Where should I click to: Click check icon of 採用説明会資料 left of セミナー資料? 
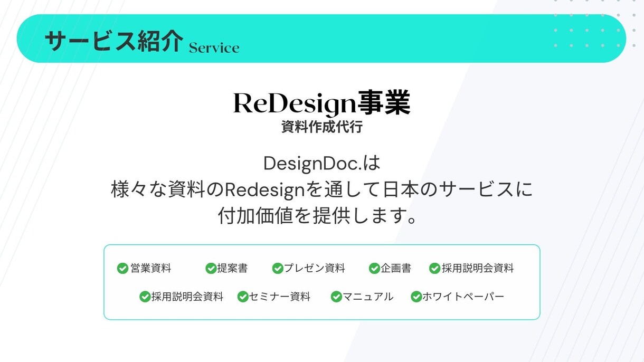click(x=145, y=297)
